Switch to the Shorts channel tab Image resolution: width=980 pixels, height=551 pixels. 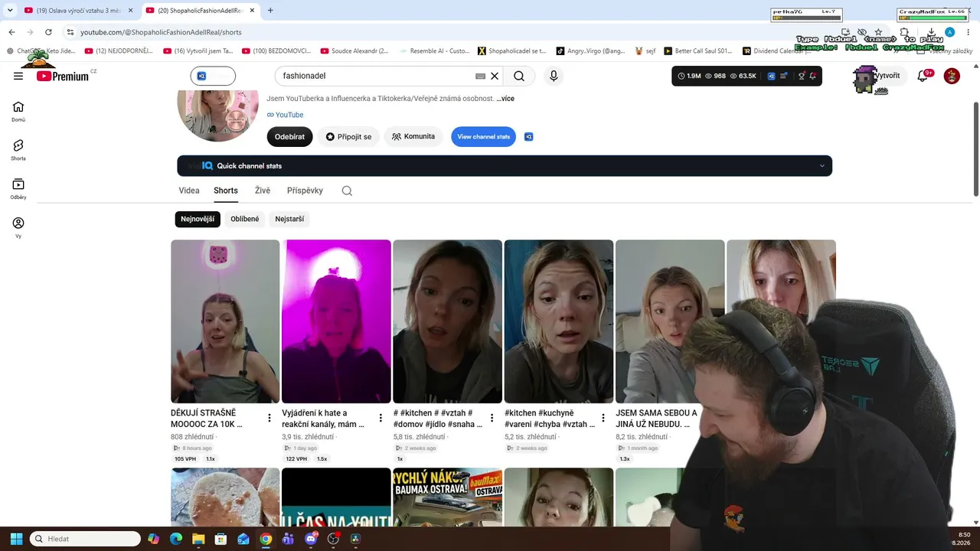point(226,191)
